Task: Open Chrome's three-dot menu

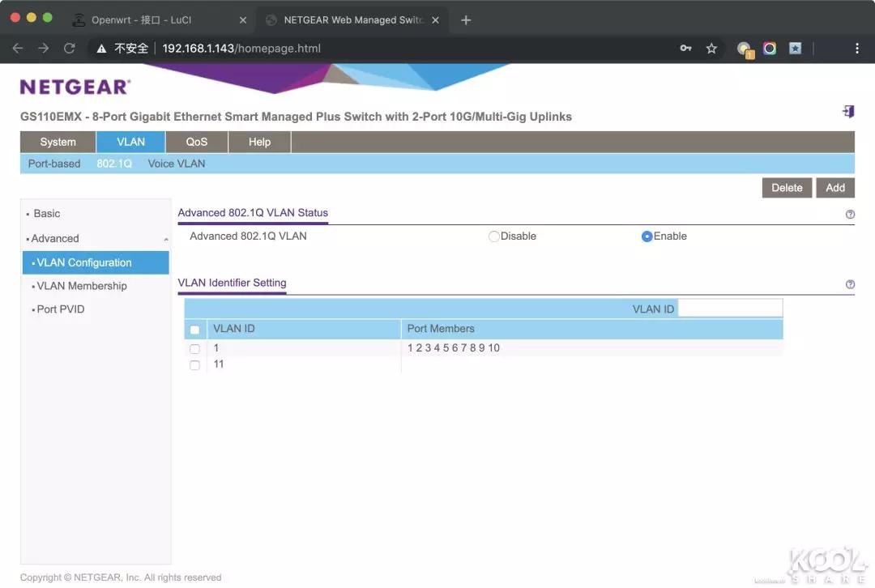Action: 856,49
